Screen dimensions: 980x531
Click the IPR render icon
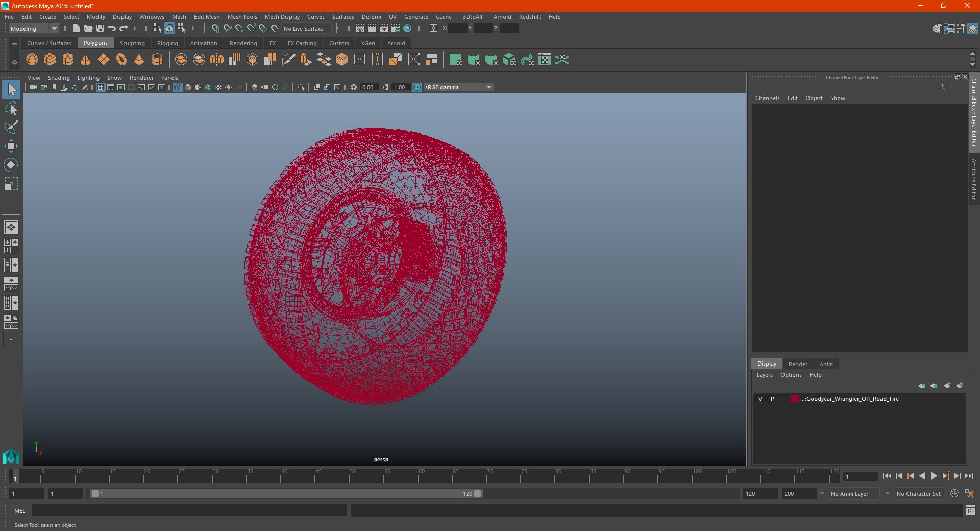click(x=384, y=29)
